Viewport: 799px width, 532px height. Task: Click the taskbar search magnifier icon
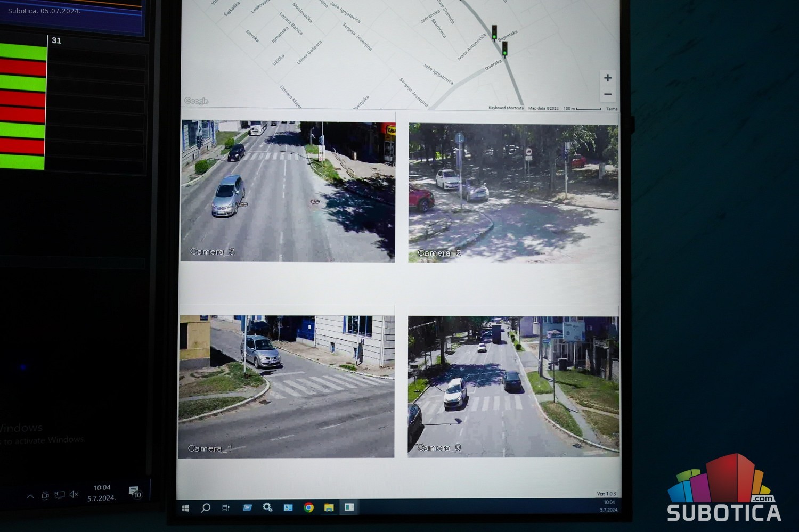click(x=206, y=508)
